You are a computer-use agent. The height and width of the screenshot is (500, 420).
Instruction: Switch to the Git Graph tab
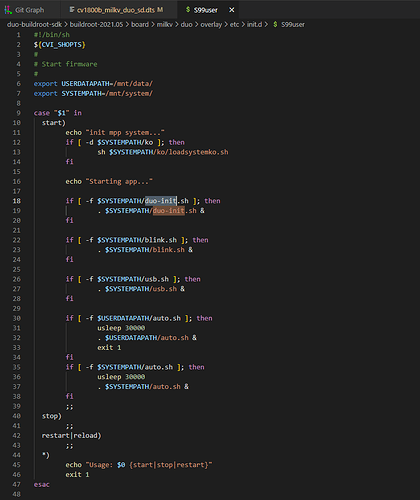coord(30,10)
